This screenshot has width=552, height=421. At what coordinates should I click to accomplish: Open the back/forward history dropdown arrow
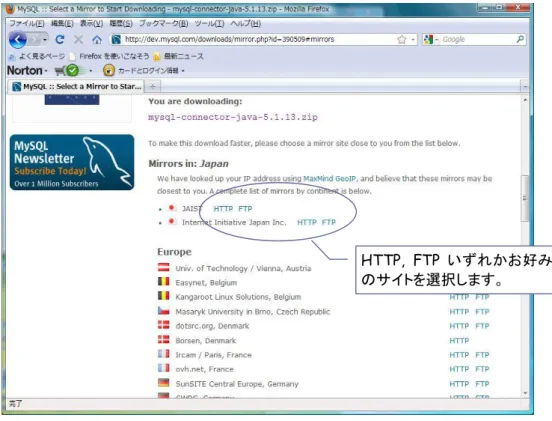[x=45, y=40]
